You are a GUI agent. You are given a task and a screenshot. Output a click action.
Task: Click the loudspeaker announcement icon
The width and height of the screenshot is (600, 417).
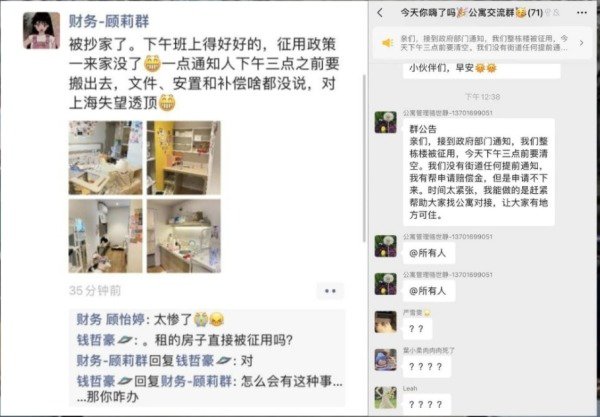388,43
